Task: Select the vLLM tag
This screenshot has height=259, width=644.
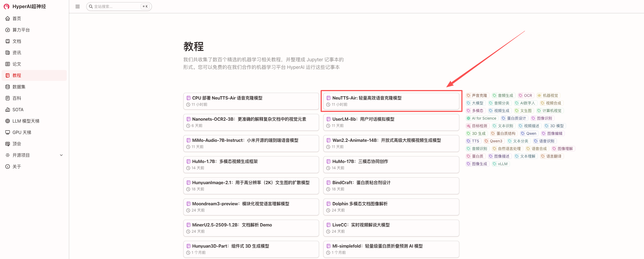Action: coord(500,164)
